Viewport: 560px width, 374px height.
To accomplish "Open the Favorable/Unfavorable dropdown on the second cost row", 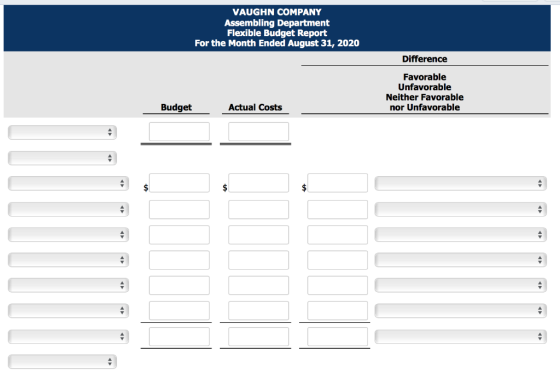I will (461, 209).
